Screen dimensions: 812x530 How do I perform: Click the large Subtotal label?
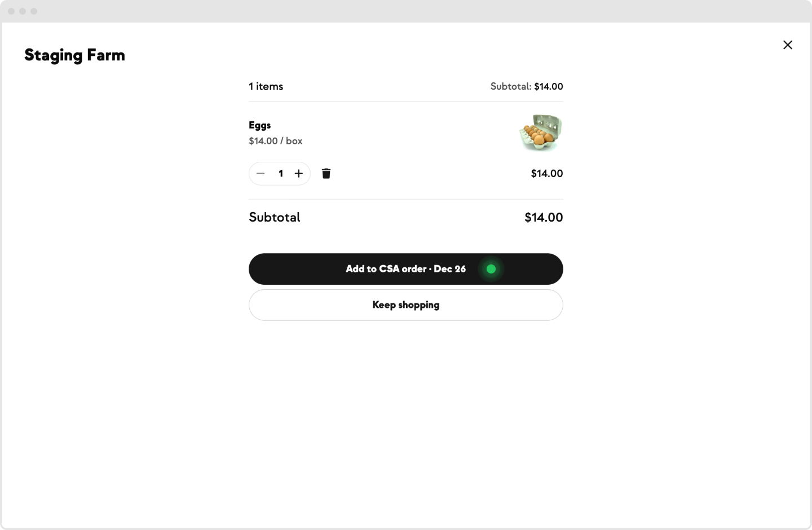click(x=275, y=217)
